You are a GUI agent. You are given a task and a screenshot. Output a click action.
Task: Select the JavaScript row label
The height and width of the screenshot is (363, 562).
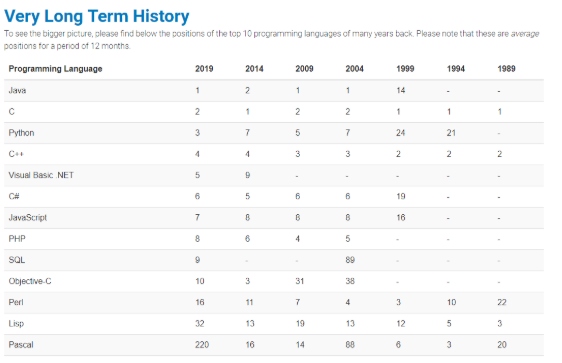28,218
